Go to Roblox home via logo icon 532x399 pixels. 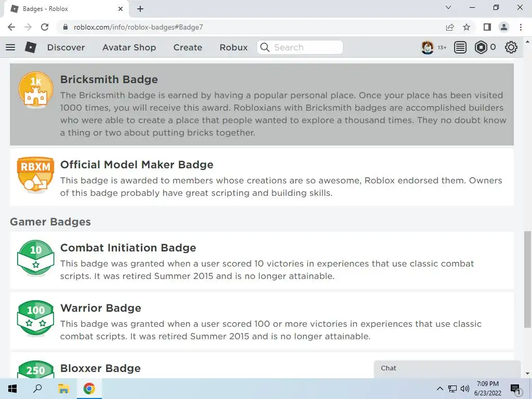(x=31, y=47)
